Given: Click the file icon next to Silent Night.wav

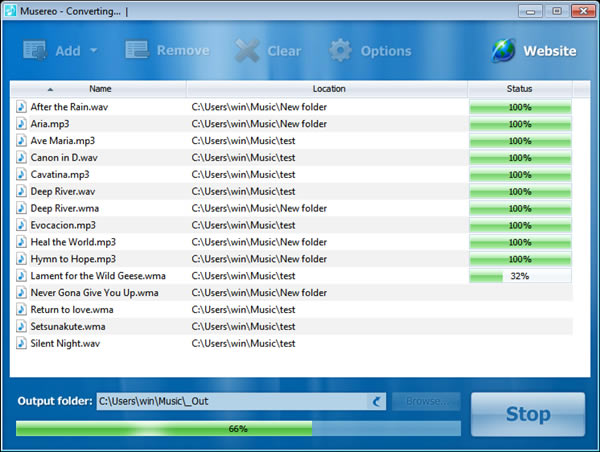Looking at the screenshot, I should tap(21, 344).
